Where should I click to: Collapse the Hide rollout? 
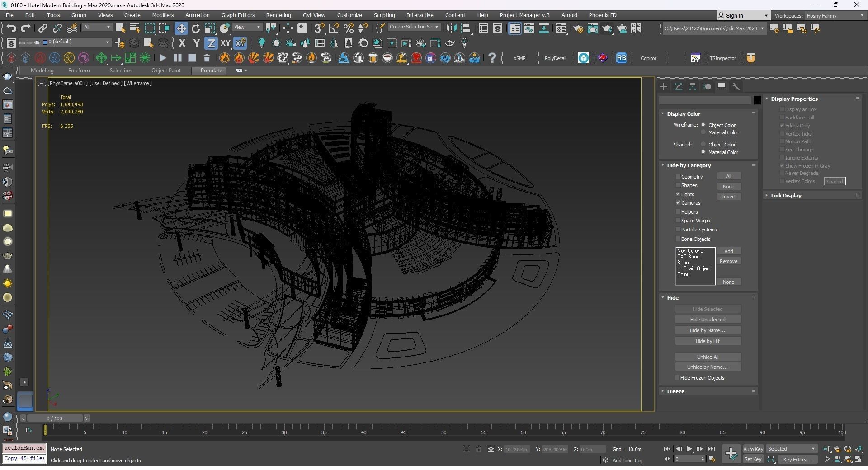click(x=672, y=297)
